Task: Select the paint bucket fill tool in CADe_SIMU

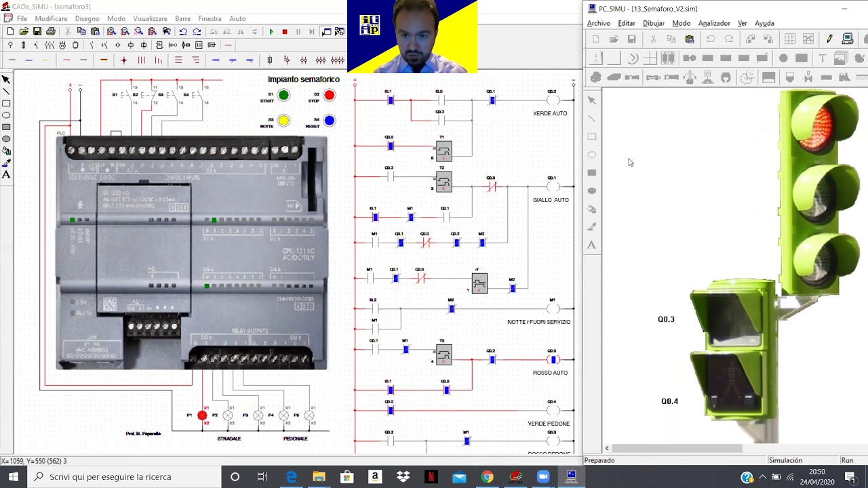Action: (6, 150)
